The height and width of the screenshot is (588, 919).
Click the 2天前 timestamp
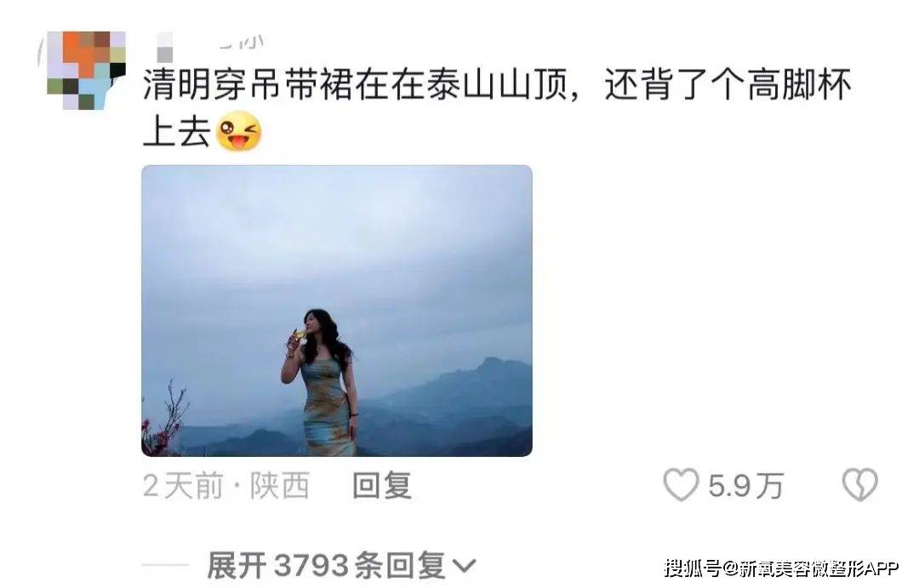coord(183,486)
